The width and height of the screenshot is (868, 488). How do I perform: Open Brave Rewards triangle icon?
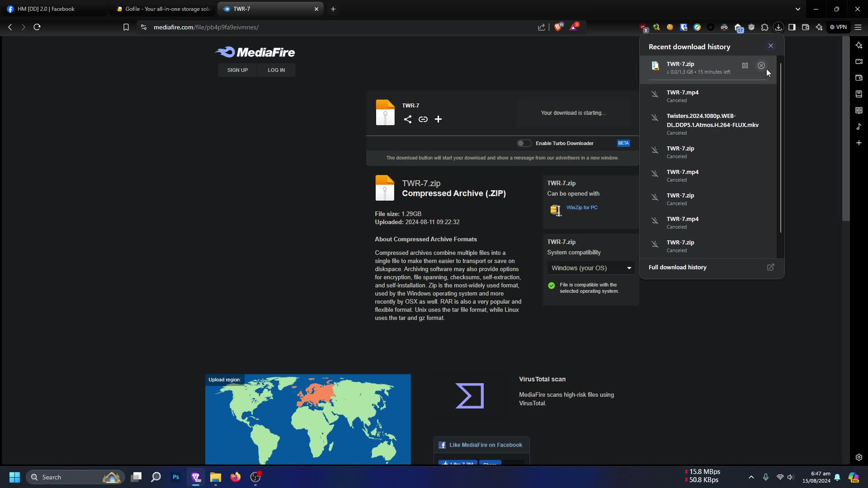tap(574, 27)
